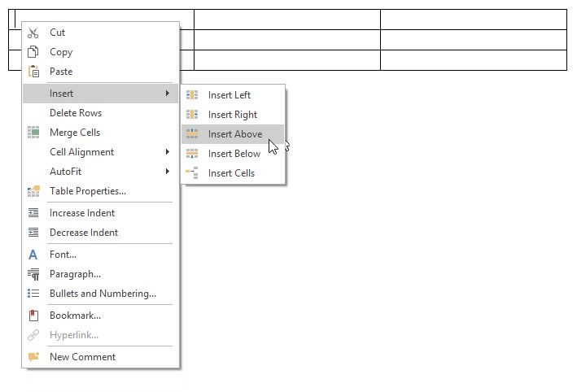Click the Table Properties icon
The width and height of the screenshot is (577, 392).
pyautogui.click(x=33, y=191)
